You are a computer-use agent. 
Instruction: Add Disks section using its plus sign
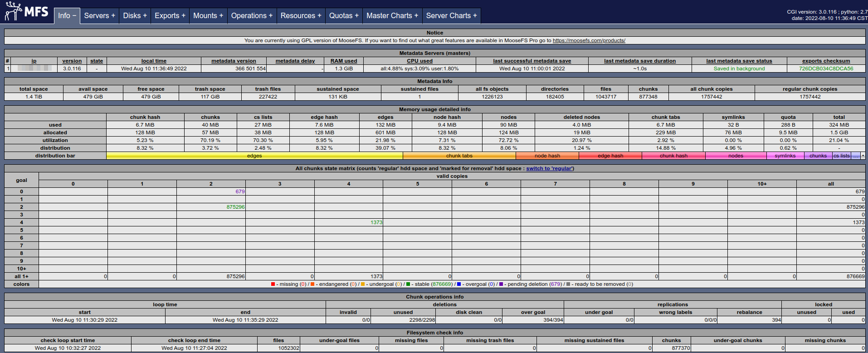(x=145, y=15)
